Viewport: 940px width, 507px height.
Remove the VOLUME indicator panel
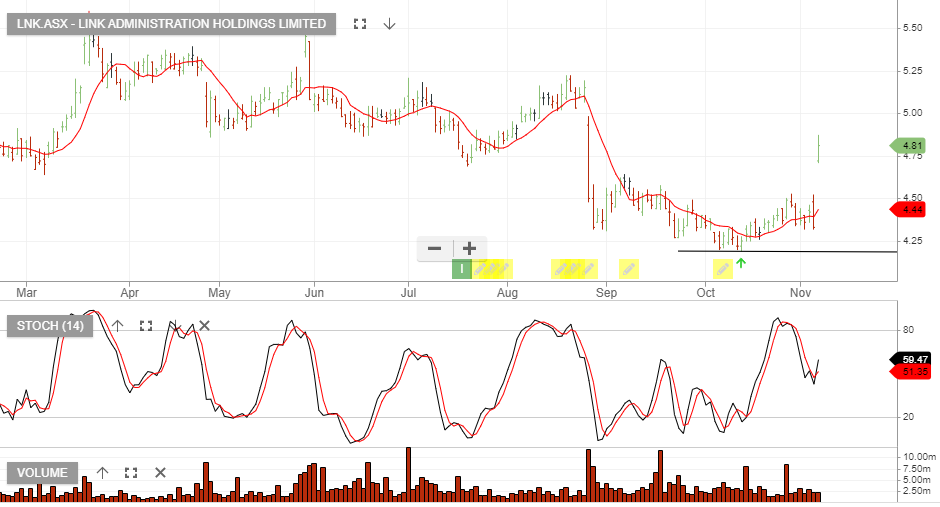160,473
